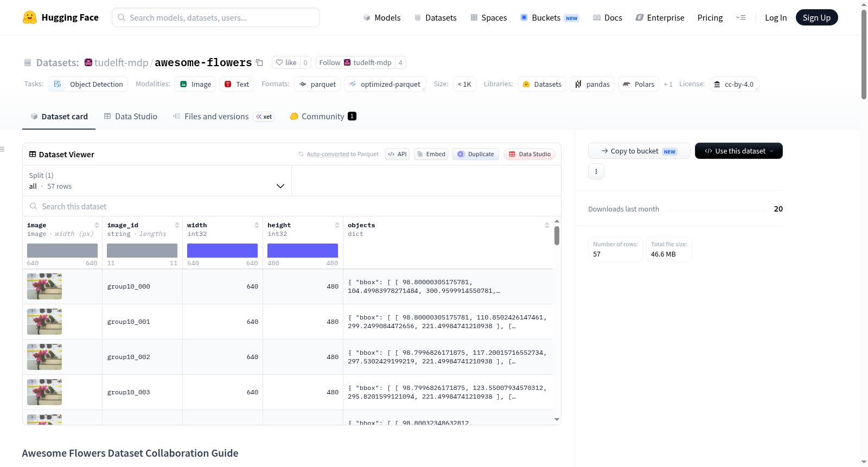Go to the Community tab
The height and width of the screenshot is (467, 868).
tap(323, 116)
